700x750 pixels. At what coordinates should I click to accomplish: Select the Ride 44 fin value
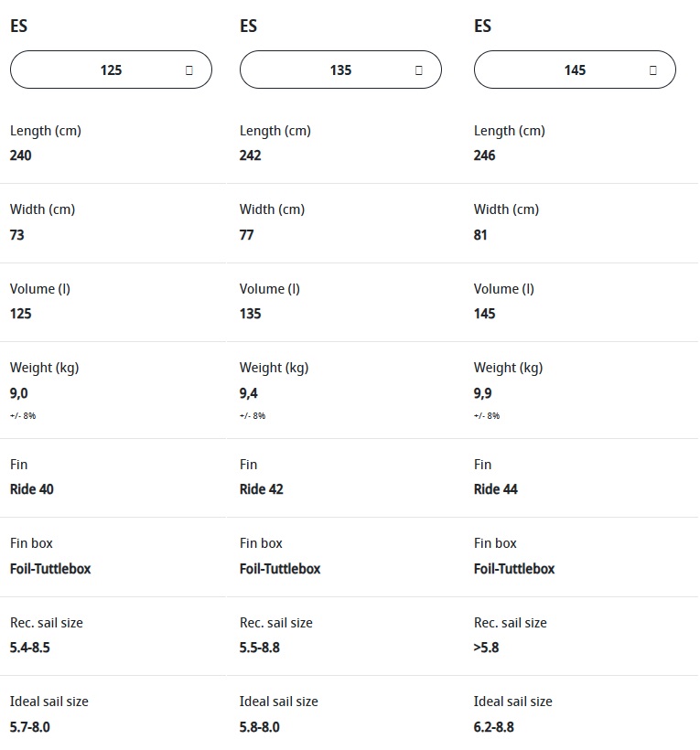[496, 489]
